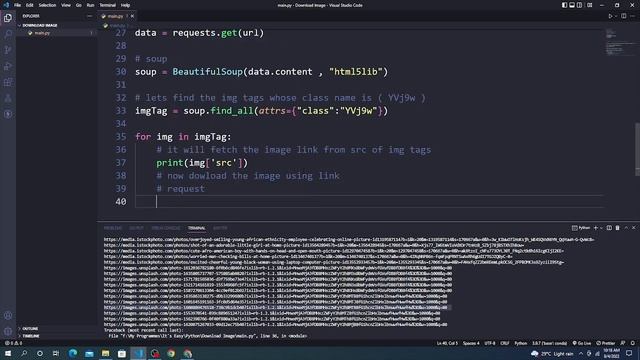Toggle the bottom panel layout icon

pos(572,5)
